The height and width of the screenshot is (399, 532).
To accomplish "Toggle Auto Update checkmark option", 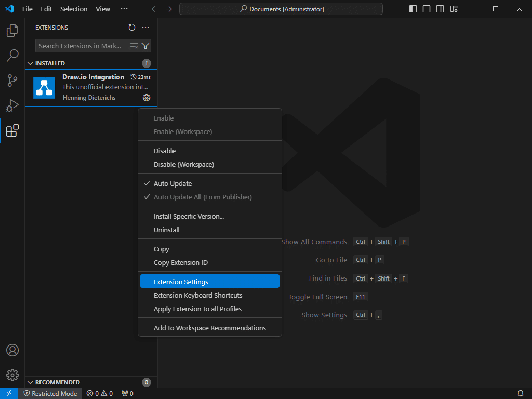I will (210, 183).
